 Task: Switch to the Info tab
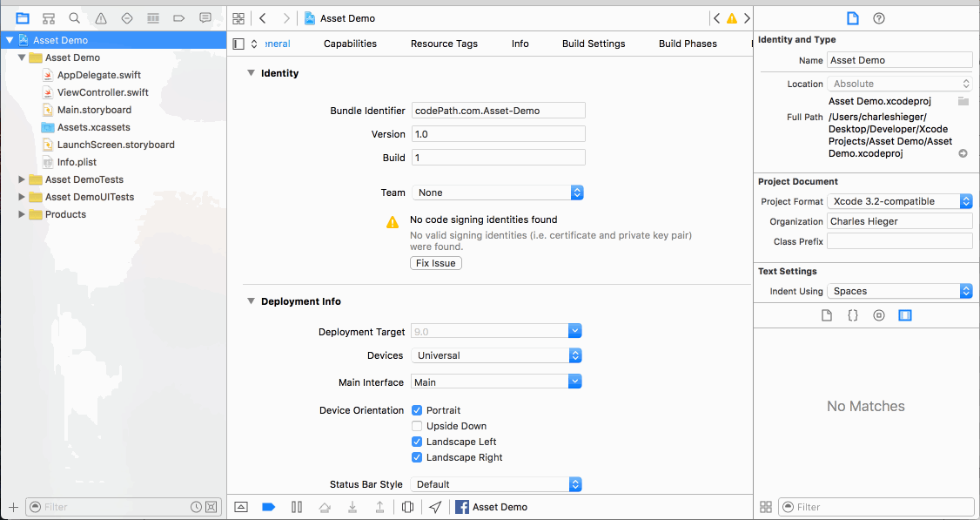click(520, 44)
